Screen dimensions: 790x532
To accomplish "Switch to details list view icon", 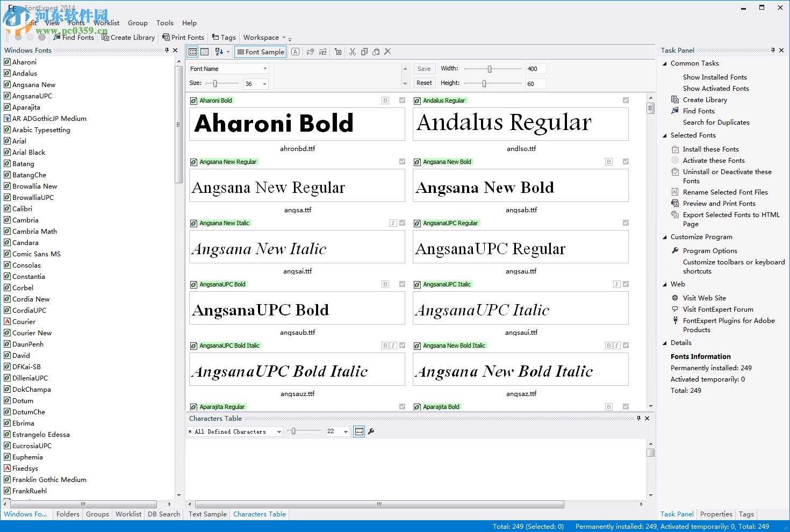I will coord(205,52).
